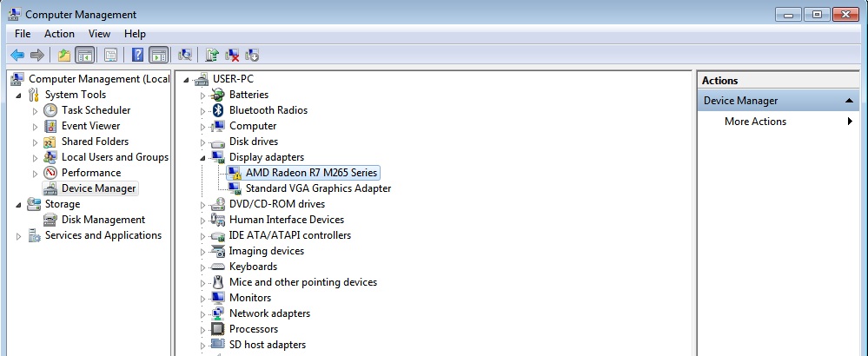This screenshot has height=356, width=868.
Task: Click Scan for hardware changes icon
Action: tap(185, 56)
